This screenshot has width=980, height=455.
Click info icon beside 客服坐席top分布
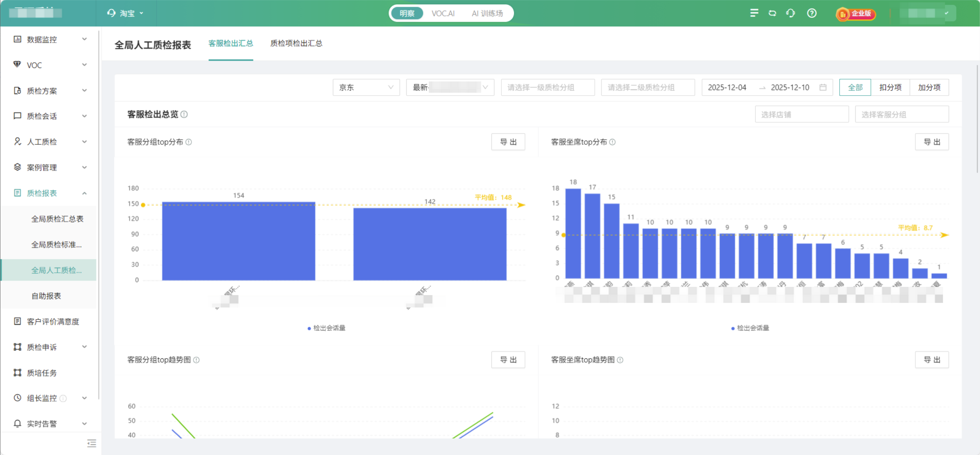click(613, 142)
